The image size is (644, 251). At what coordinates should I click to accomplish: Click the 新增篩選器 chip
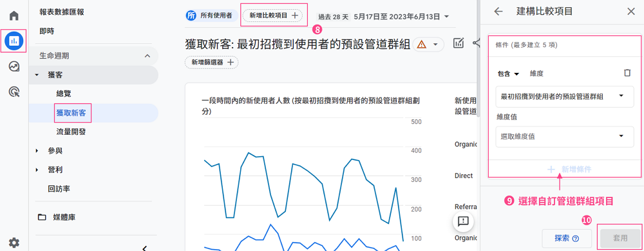click(x=212, y=63)
